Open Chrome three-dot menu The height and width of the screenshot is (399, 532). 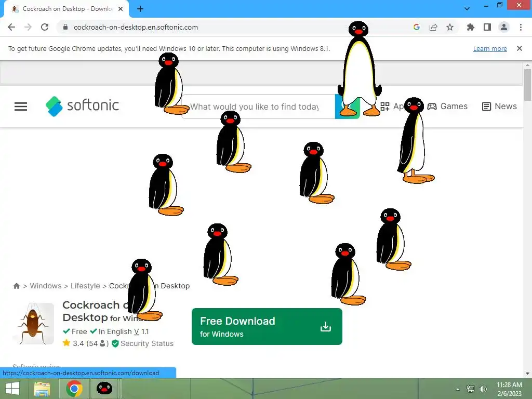coord(521,27)
